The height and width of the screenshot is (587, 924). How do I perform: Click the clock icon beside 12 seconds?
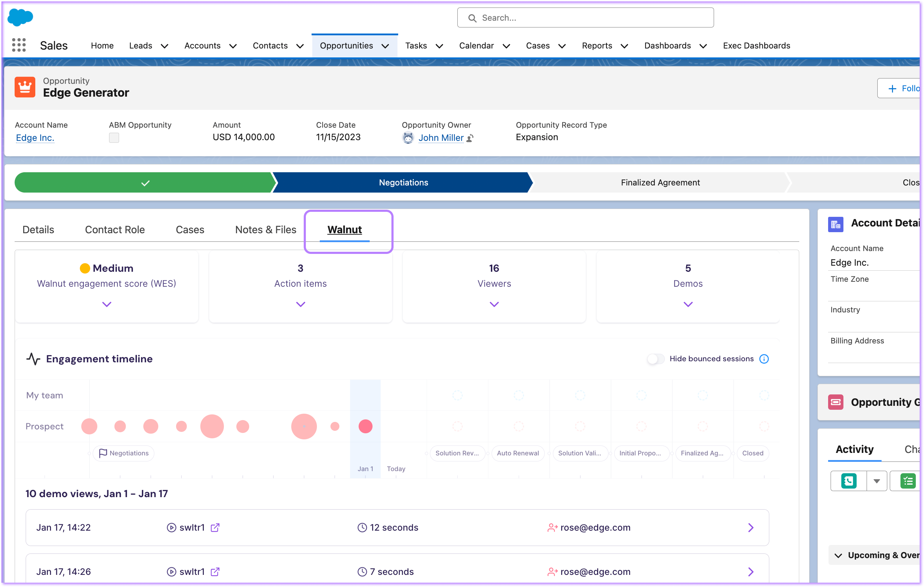tap(362, 528)
